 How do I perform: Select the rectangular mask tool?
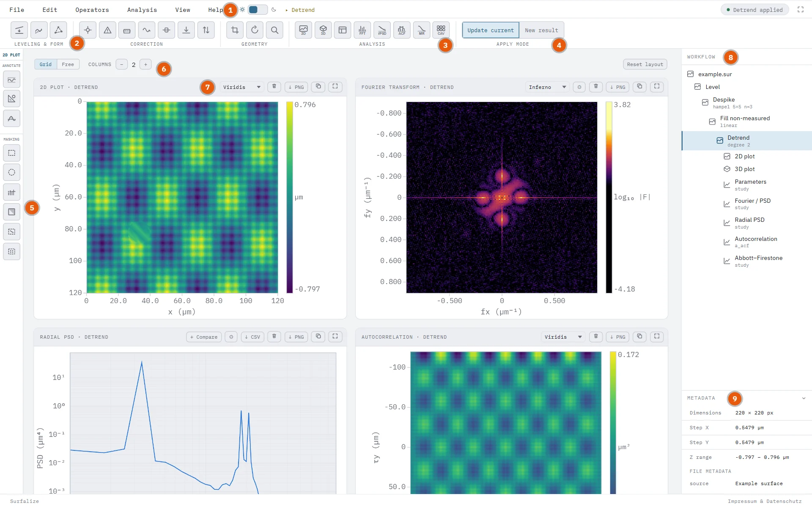pyautogui.click(x=12, y=153)
